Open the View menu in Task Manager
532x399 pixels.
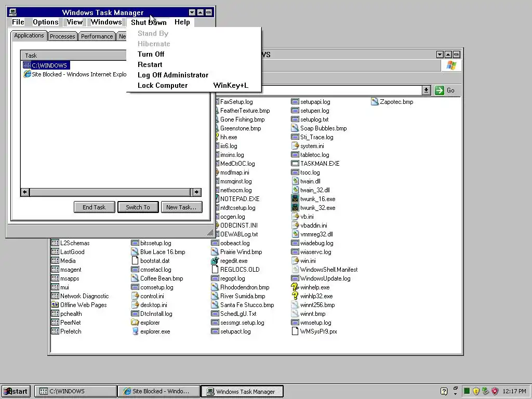[75, 22]
